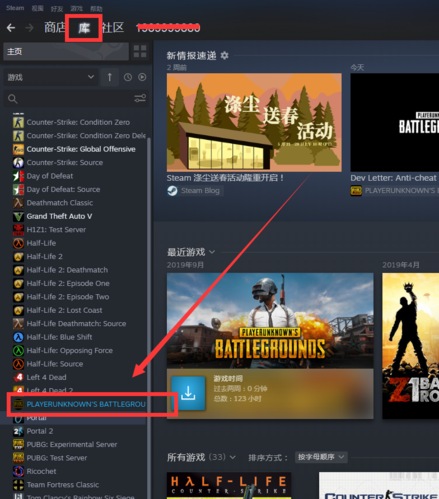Open Steam 涤尘送春活动 news headline
The width and height of the screenshot is (439, 499).
(x=225, y=178)
